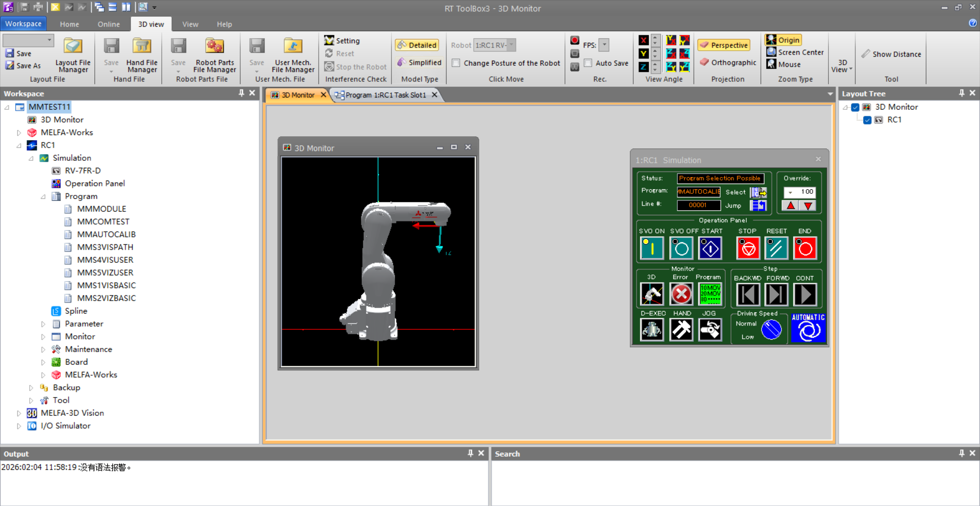Screen dimensions: 980x506
Task: Select Mouse zoom type
Action: click(783, 64)
